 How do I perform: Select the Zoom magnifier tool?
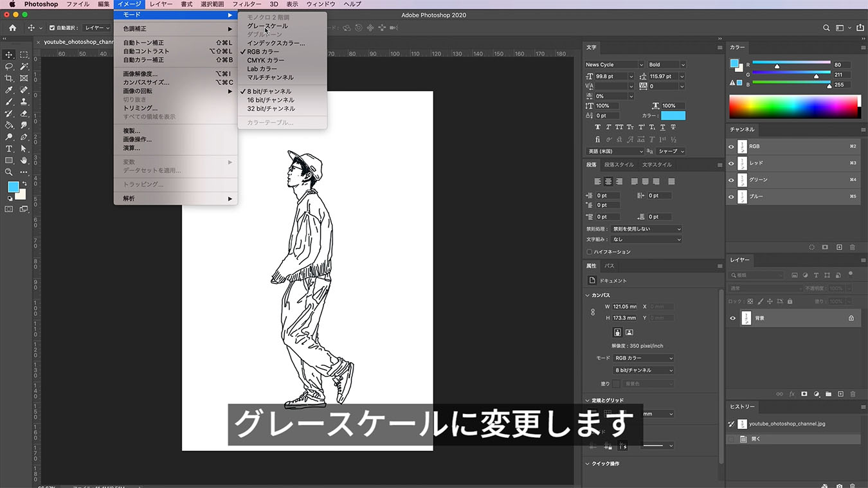(x=9, y=172)
